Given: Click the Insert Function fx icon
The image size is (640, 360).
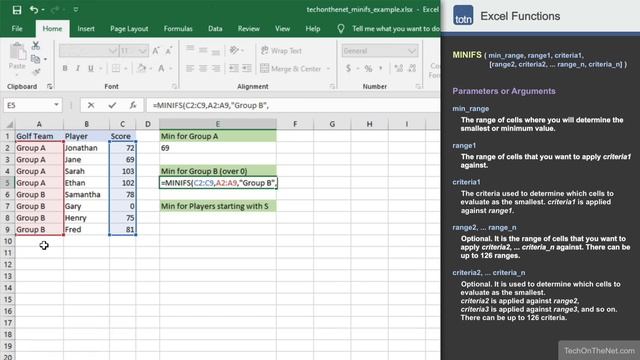Looking at the screenshot, I should [x=133, y=105].
